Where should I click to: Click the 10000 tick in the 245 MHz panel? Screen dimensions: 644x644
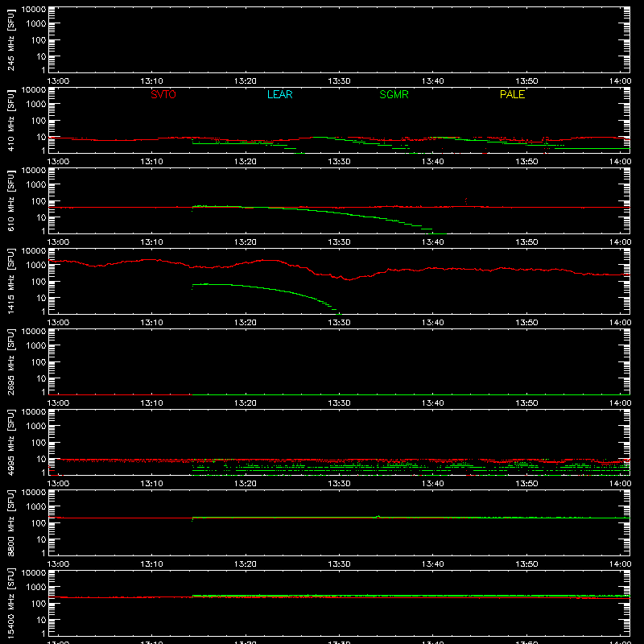(x=34, y=10)
